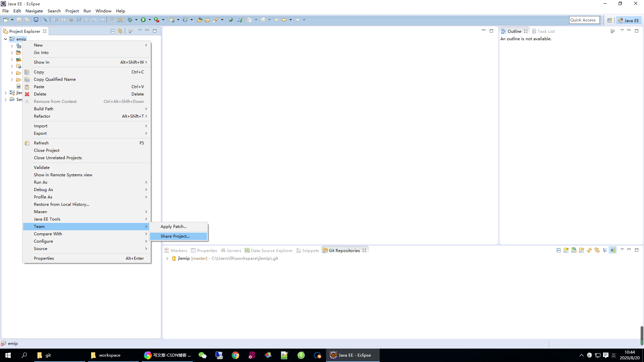Collapse all in Project Explorer toolbar
The height and width of the screenshot is (362, 644).
[113, 31]
